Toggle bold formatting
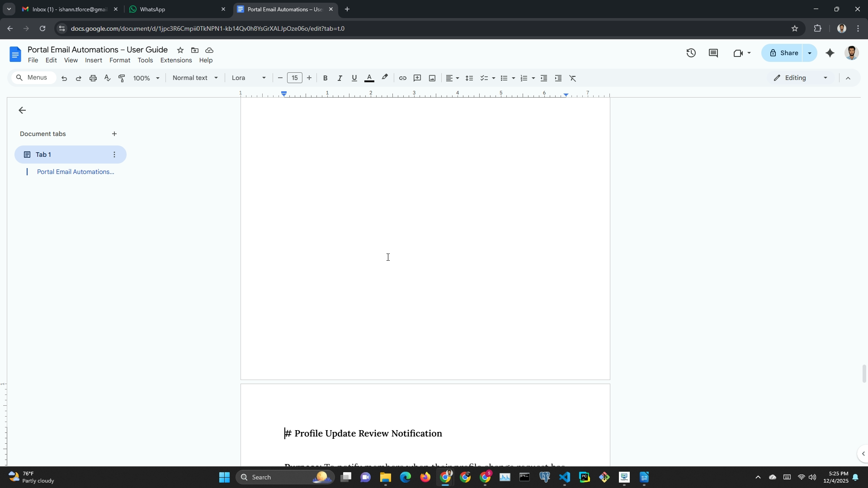868x488 pixels. coord(325,78)
